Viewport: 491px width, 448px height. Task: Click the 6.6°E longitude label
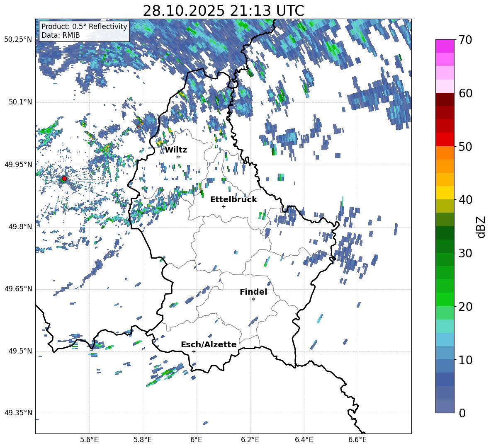click(357, 440)
